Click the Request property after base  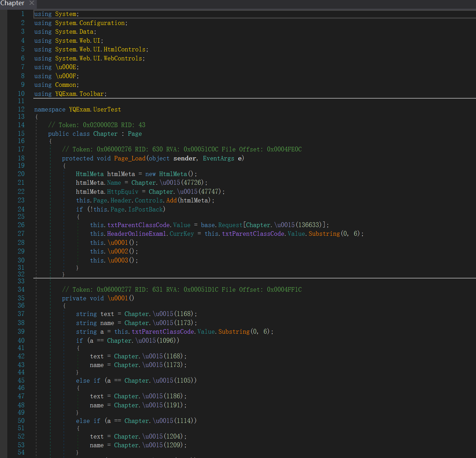230,225
